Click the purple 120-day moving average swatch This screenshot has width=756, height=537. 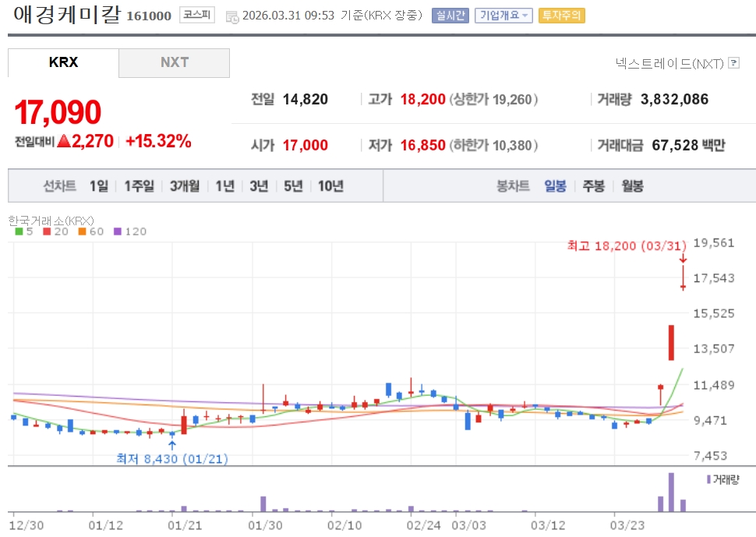[118, 231]
